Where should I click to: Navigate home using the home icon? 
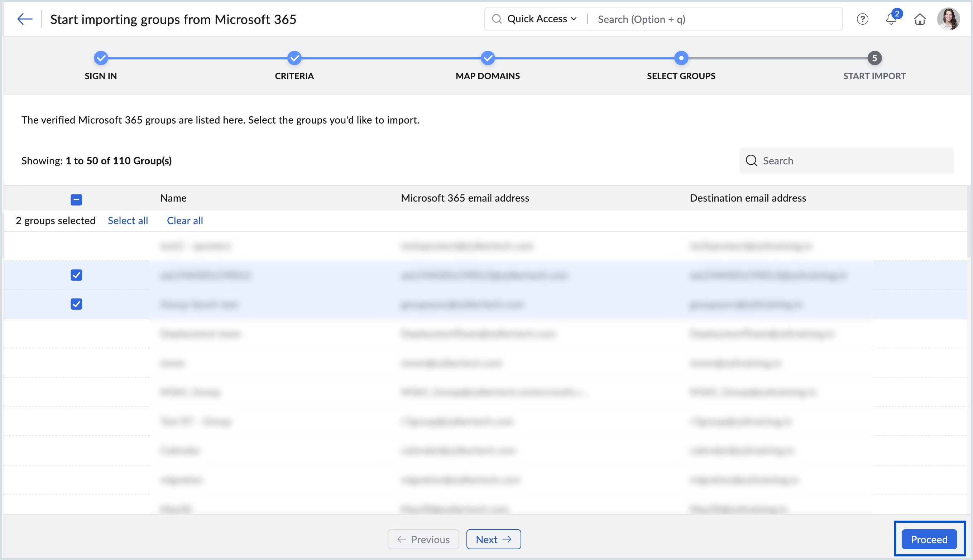click(x=920, y=19)
